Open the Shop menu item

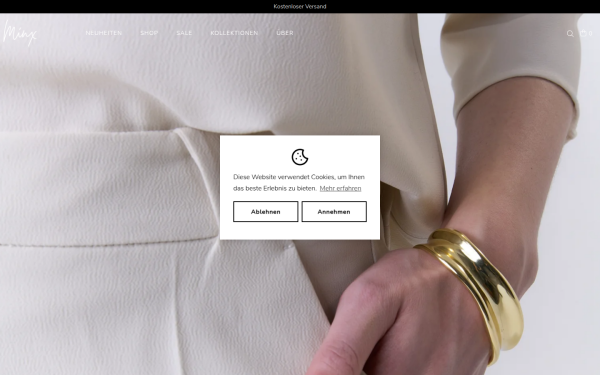tap(149, 33)
